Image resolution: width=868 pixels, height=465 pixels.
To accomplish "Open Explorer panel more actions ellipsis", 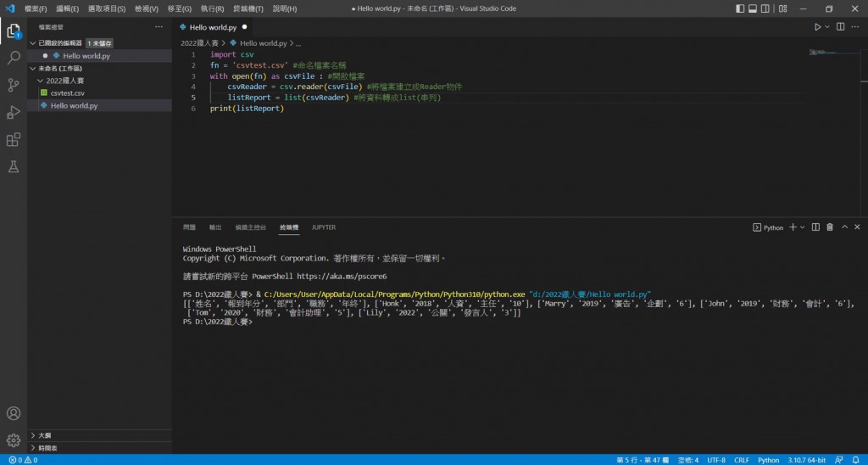I will click(x=159, y=26).
